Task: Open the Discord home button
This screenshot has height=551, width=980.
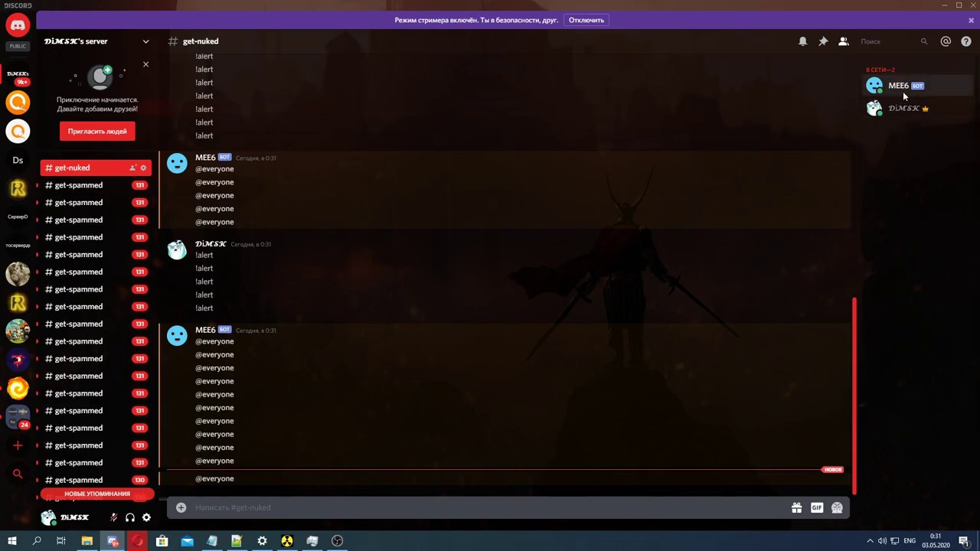Action: click(18, 25)
